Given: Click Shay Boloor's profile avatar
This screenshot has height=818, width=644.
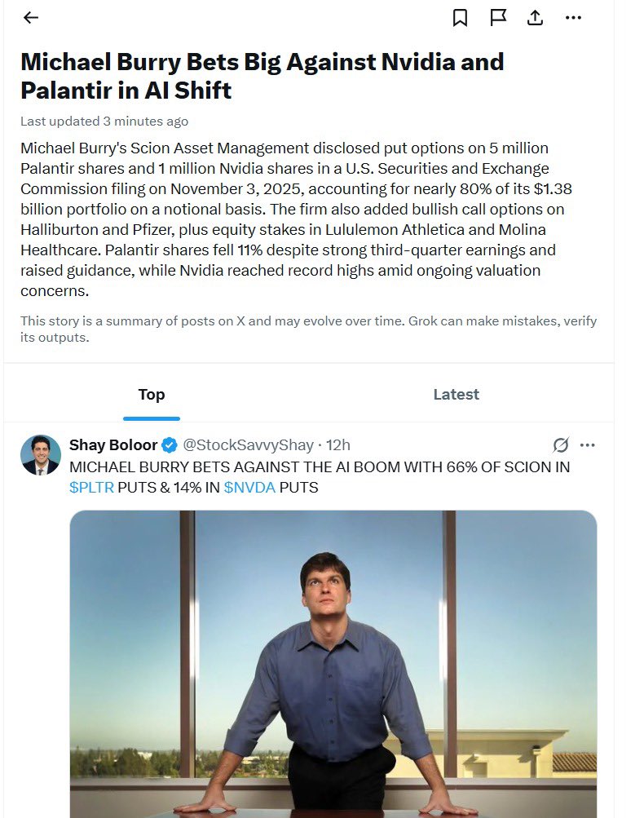Looking at the screenshot, I should [41, 455].
